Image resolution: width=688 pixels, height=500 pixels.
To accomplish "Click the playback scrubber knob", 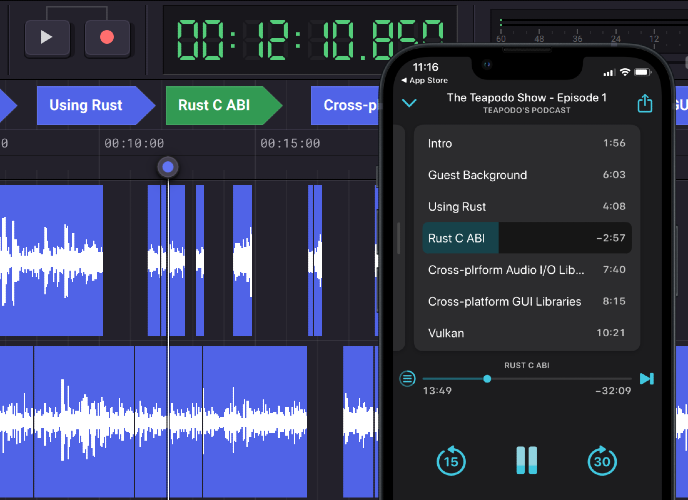I will pyautogui.click(x=487, y=379).
